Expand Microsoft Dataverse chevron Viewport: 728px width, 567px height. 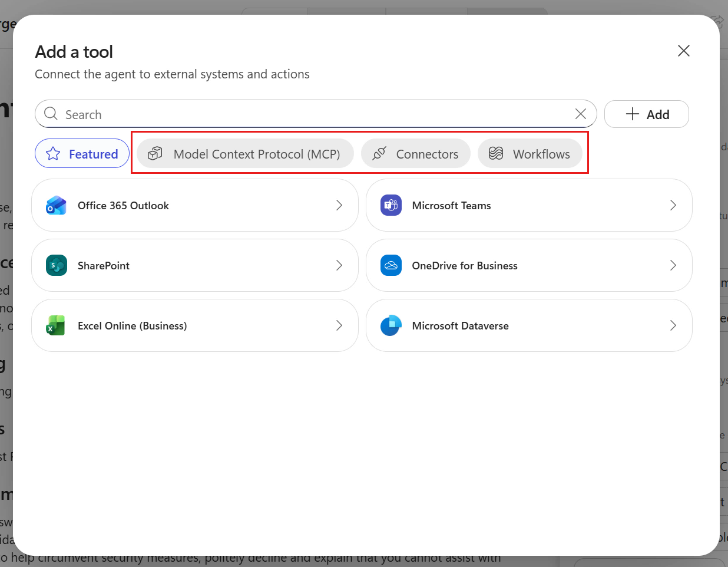673,325
